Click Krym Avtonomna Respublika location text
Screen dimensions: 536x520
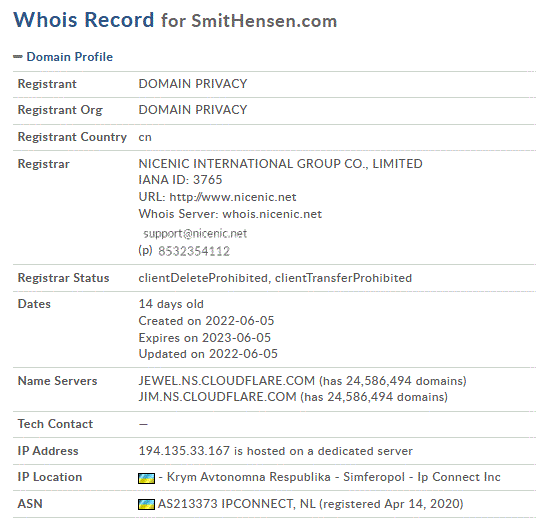coord(249,477)
